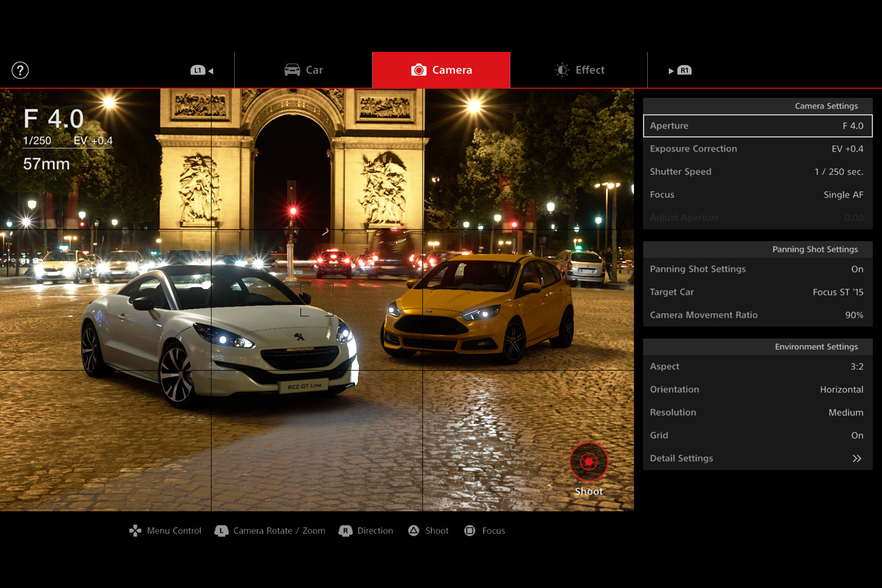Adjust Exposure Correction EV +0.4
The width and height of the screenshot is (882, 588).
757,148
